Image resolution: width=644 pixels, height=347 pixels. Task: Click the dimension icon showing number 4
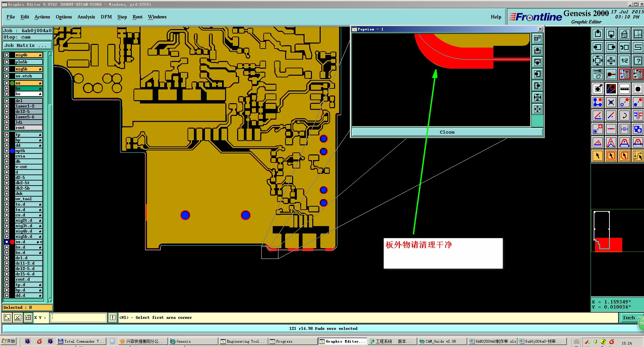click(x=625, y=129)
